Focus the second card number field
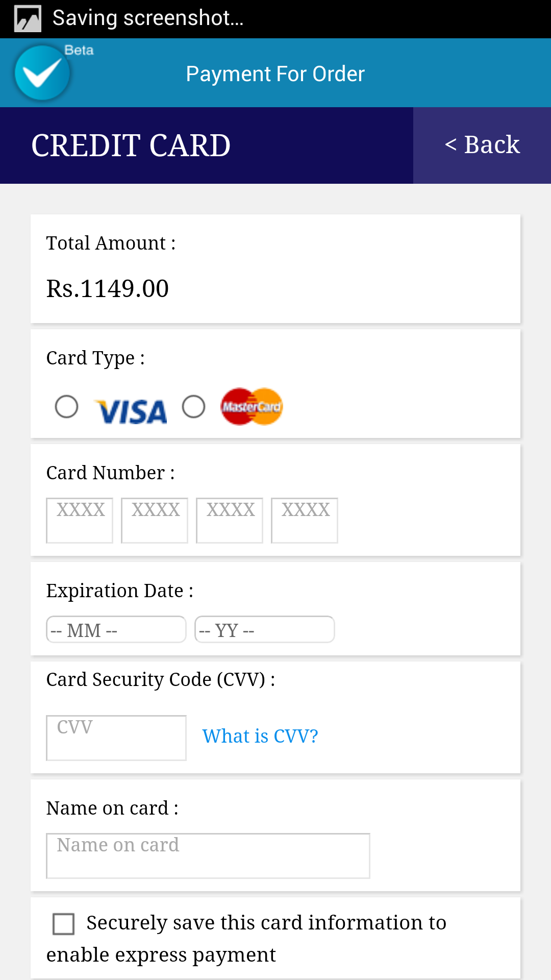This screenshot has width=551, height=980. (155, 520)
